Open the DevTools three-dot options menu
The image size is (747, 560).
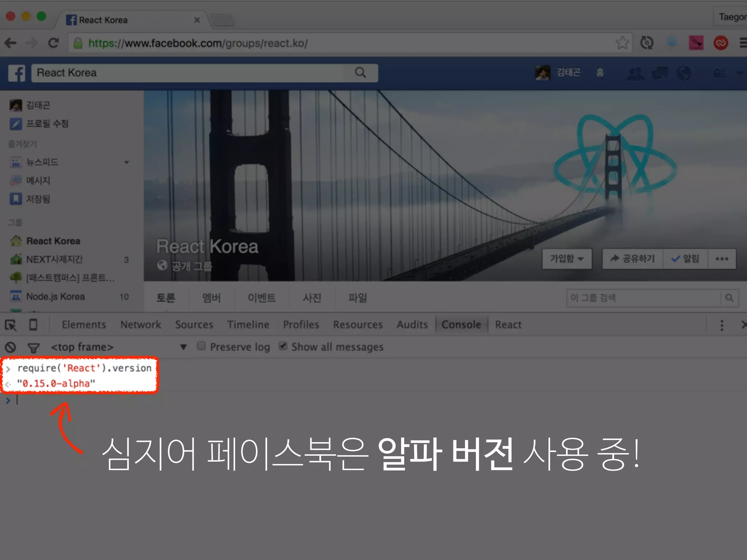tap(722, 325)
